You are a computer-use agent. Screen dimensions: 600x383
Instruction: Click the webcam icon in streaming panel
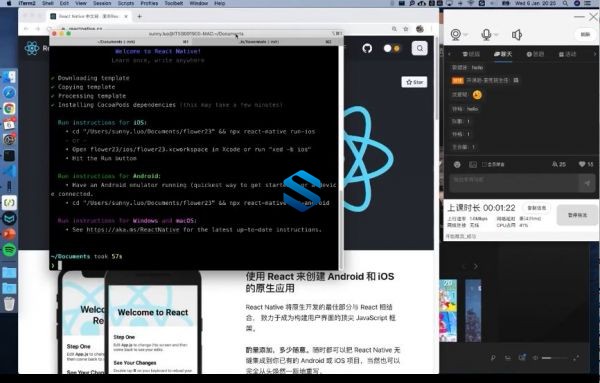455,34
